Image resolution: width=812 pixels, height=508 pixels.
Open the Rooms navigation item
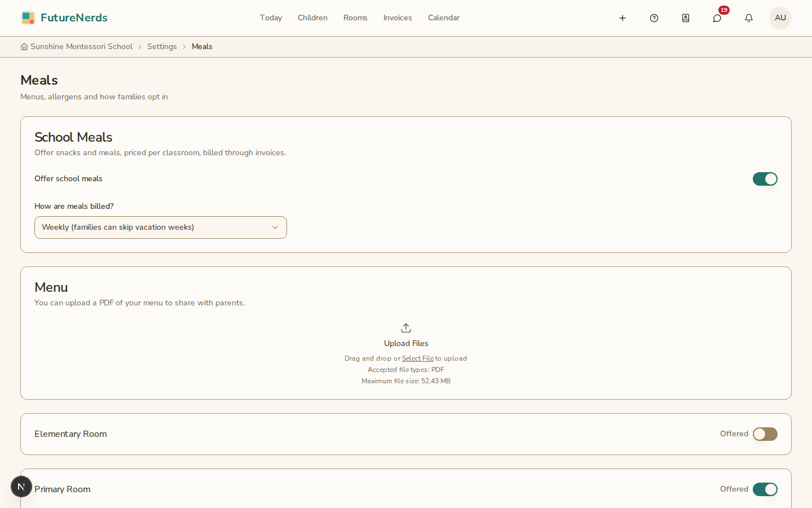click(355, 18)
